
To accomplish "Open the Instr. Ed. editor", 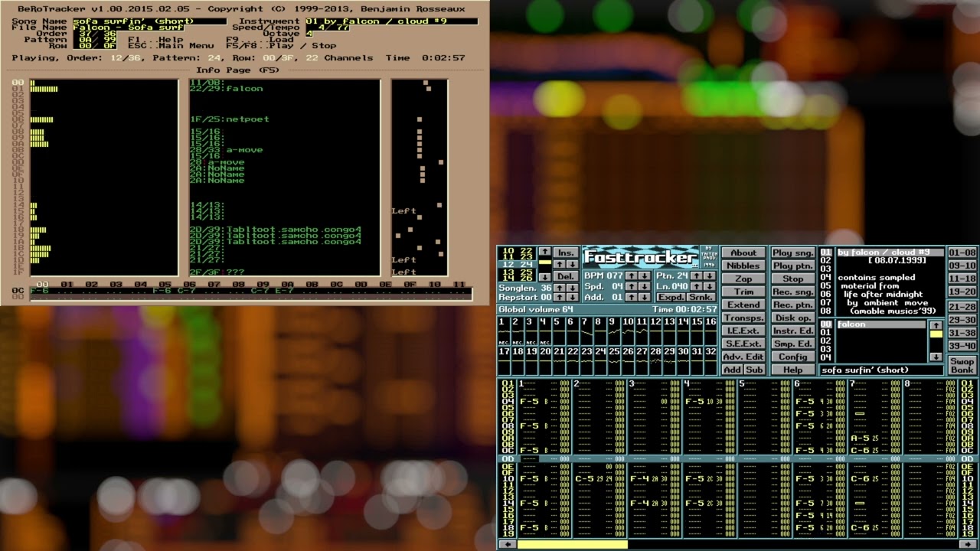I will [793, 331].
